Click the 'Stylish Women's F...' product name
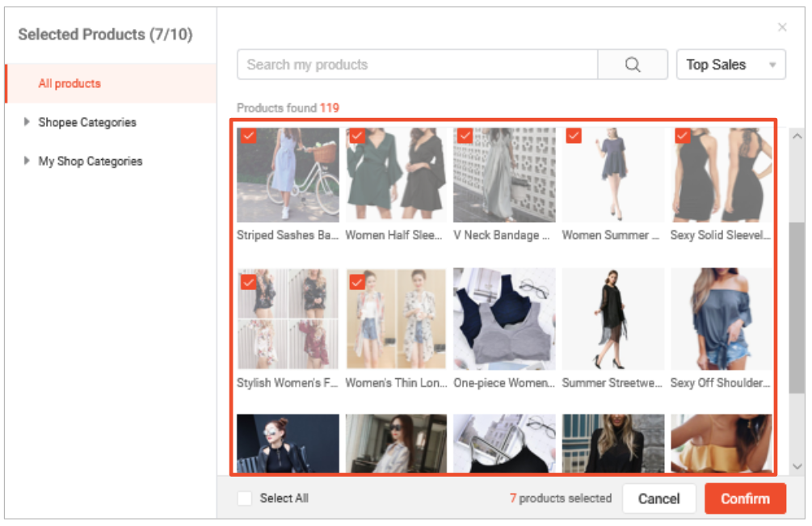 pyautogui.click(x=287, y=383)
